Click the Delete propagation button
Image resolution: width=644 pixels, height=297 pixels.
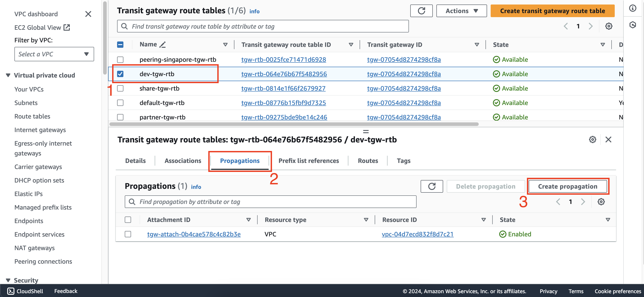coord(485,186)
